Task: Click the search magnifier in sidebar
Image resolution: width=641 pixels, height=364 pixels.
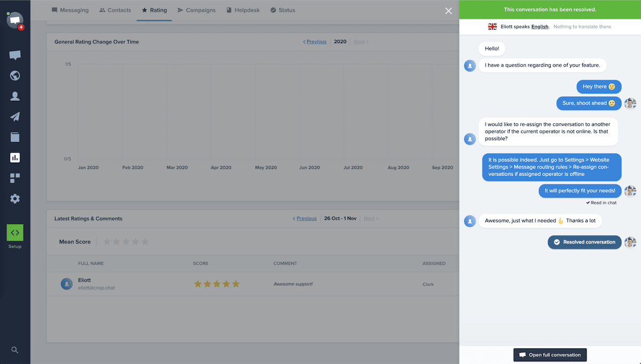Action: (x=15, y=350)
